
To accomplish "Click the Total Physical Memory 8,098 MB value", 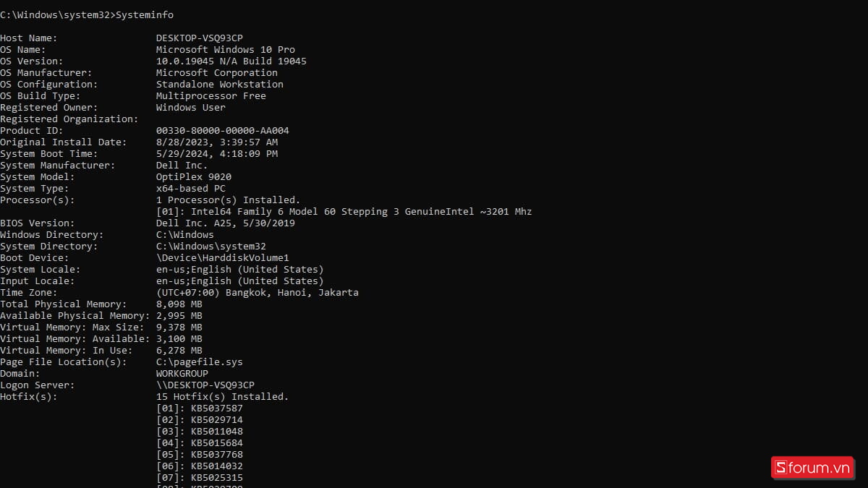I will 179,304.
